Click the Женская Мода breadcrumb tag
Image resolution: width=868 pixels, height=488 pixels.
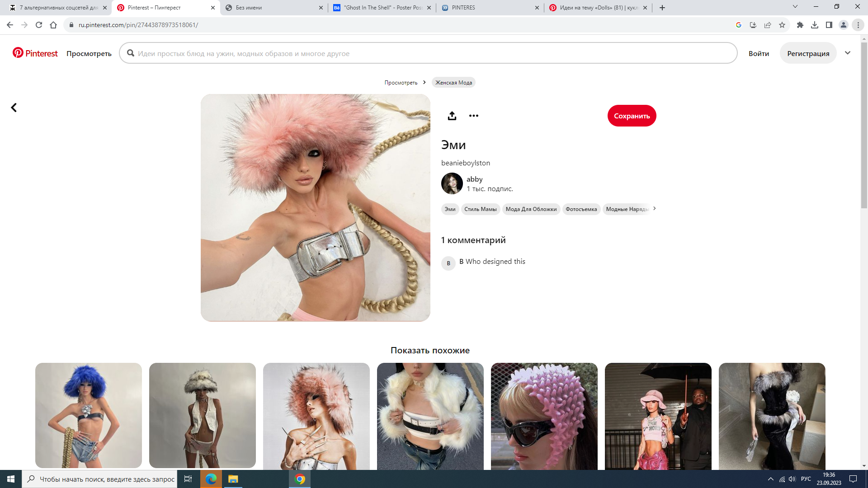[453, 82]
